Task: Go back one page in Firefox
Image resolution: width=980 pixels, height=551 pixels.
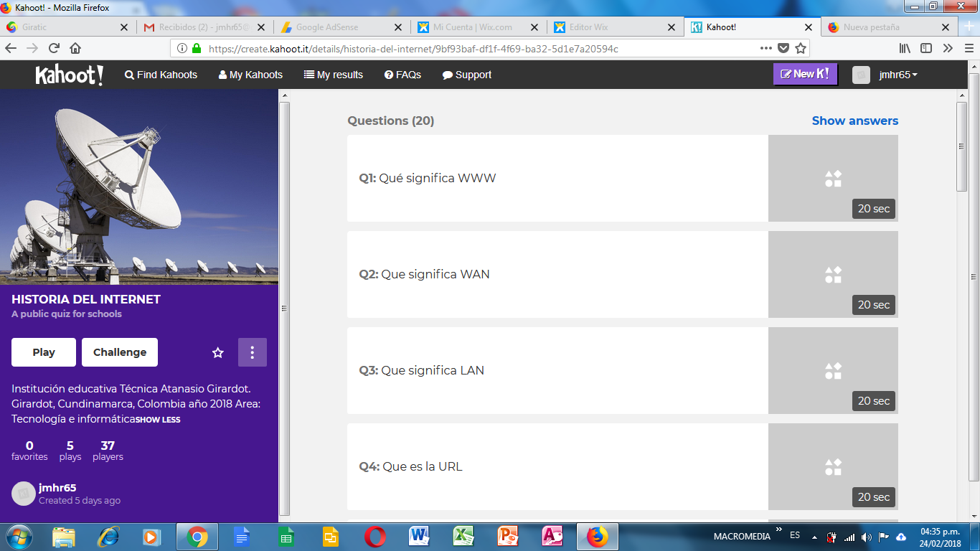Action: click(11, 48)
